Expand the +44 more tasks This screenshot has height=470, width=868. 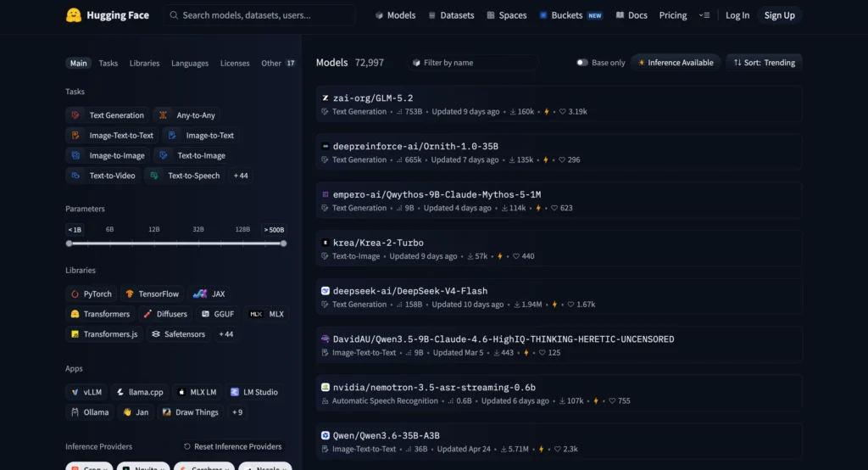click(241, 175)
